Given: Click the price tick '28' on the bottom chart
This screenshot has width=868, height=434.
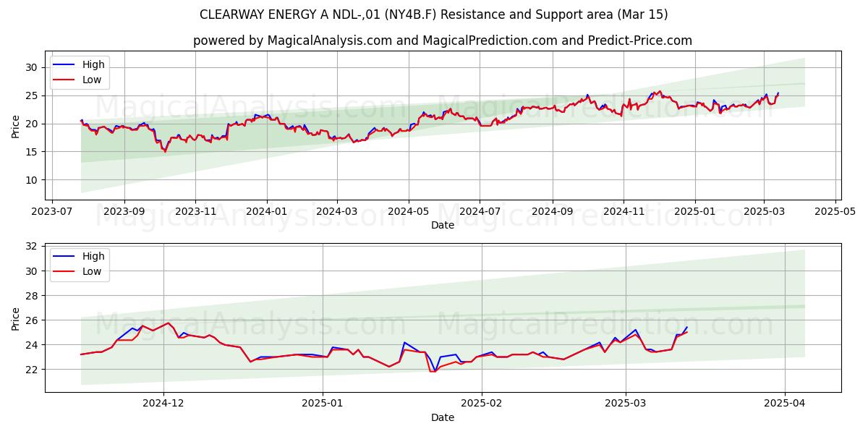Looking at the screenshot, I should coord(33,295).
